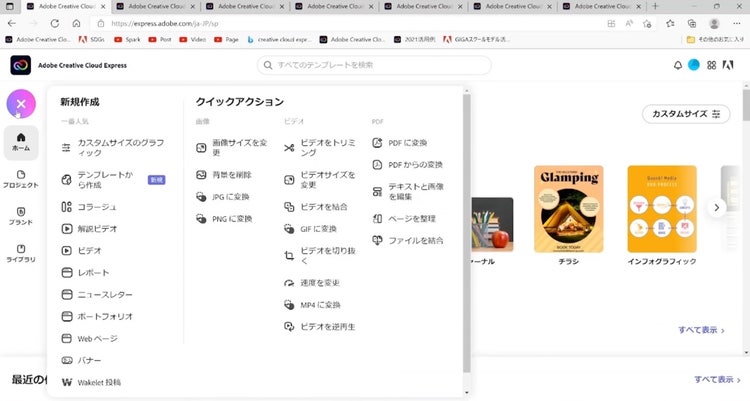Click the blue user avatar icon
This screenshot has height=401, width=750.
pyautogui.click(x=694, y=65)
